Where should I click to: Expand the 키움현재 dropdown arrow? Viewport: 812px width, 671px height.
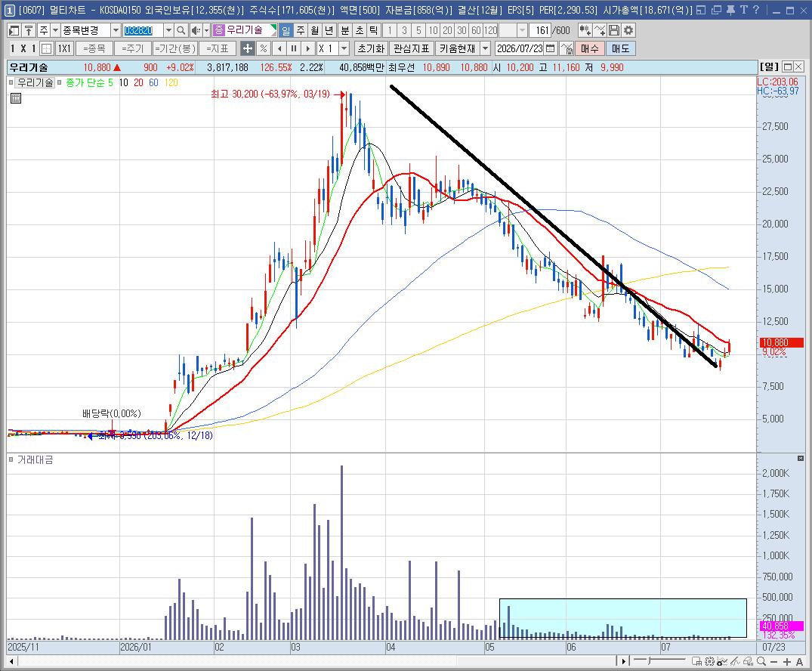coord(485,48)
